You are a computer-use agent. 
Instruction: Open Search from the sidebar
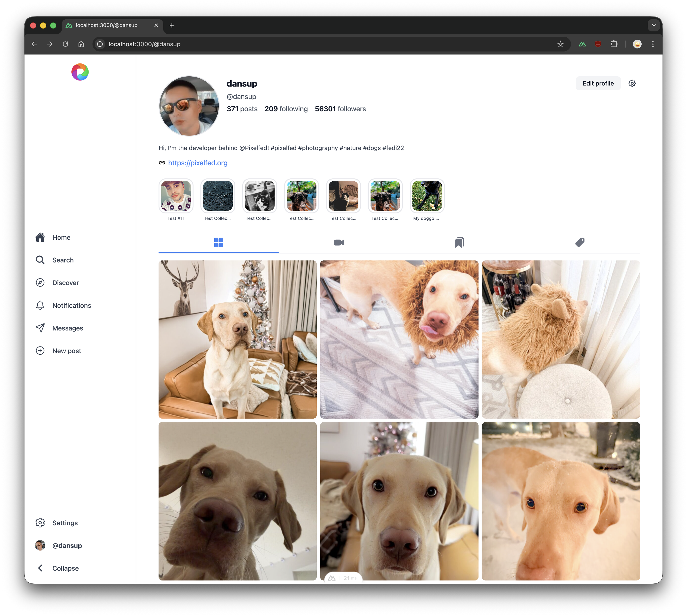point(63,260)
